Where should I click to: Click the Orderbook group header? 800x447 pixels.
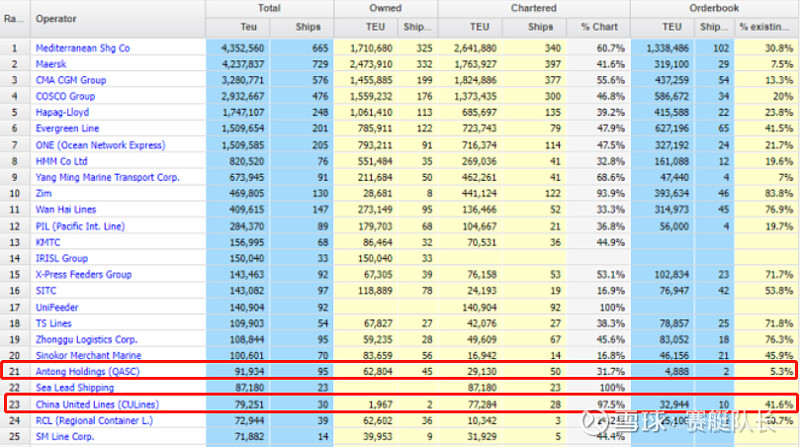(716, 8)
